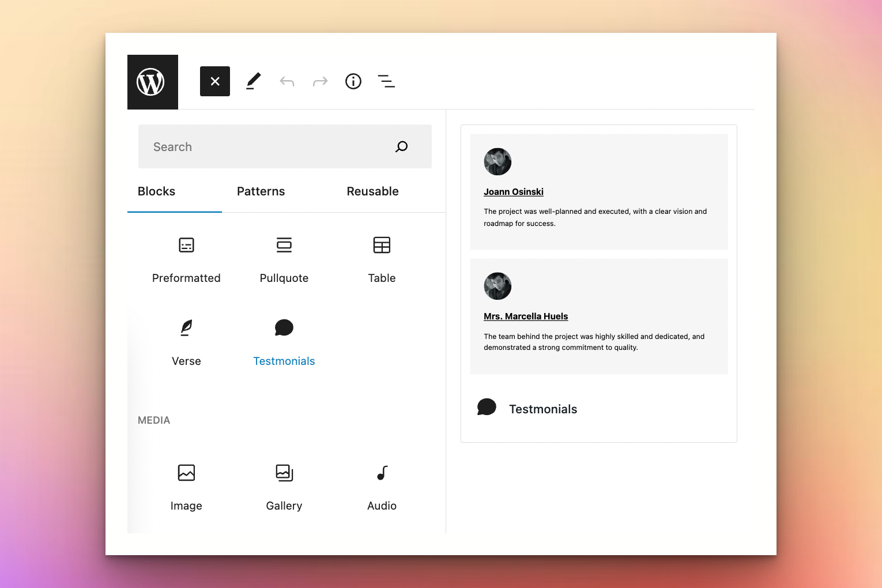Screen dimensions: 882x588
Task: Follow the Joann Osinski link
Action: coord(513,192)
